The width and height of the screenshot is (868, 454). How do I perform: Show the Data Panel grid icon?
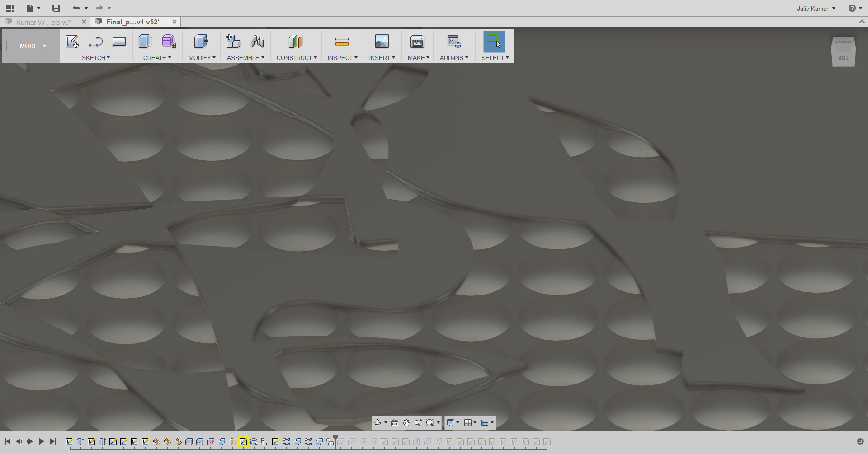[10, 8]
